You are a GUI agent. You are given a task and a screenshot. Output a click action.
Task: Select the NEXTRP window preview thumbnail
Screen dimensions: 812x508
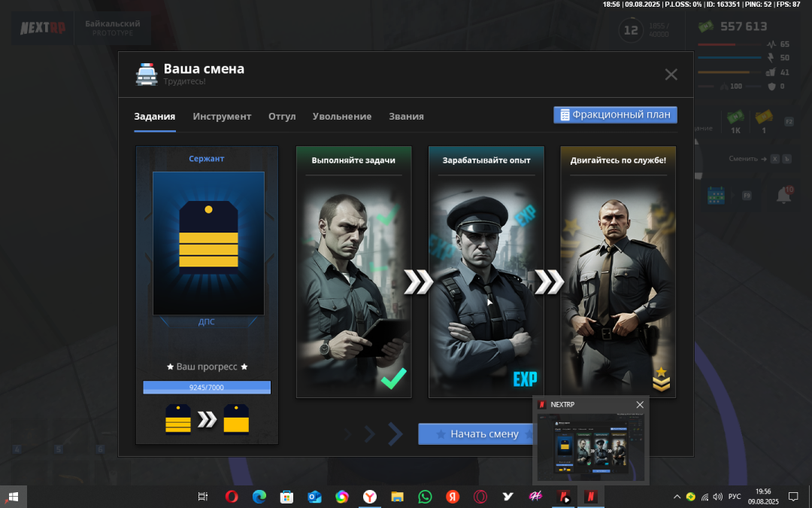pyautogui.click(x=591, y=446)
